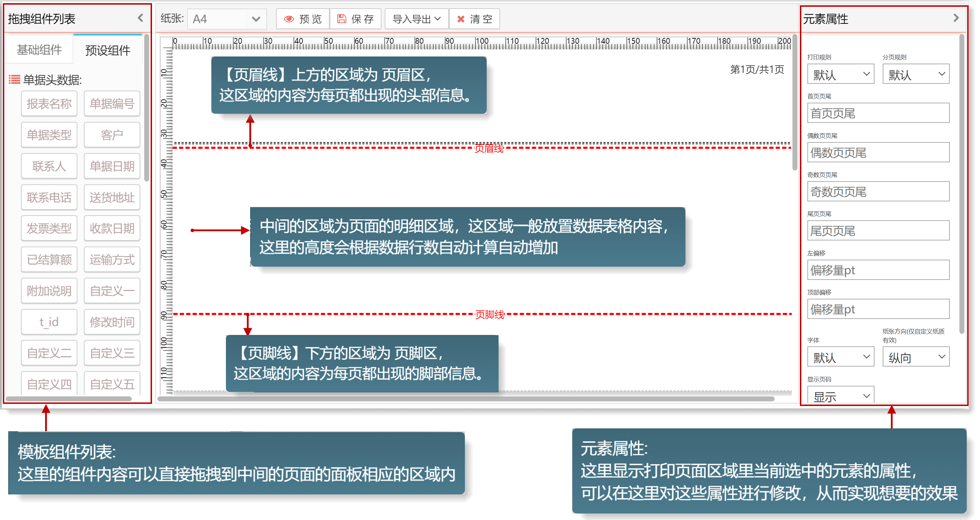Screen dimensions: 980x520
Task: Click the 送货地址 component button
Action: point(112,197)
